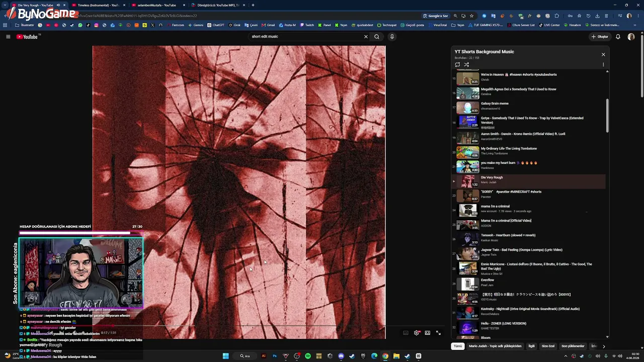Open 'My Ordinary Life - The Living Tombstone' thumbnail

tap(467, 151)
